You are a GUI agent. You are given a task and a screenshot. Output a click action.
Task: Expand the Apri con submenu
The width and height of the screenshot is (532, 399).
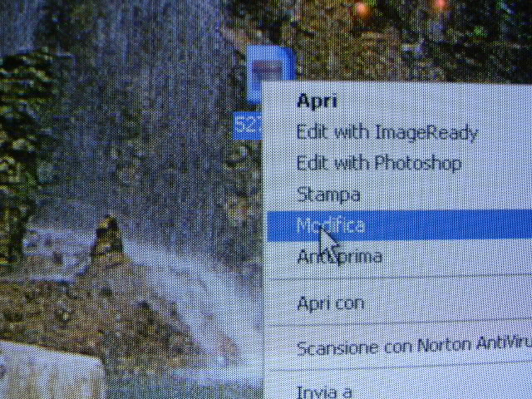point(330,303)
